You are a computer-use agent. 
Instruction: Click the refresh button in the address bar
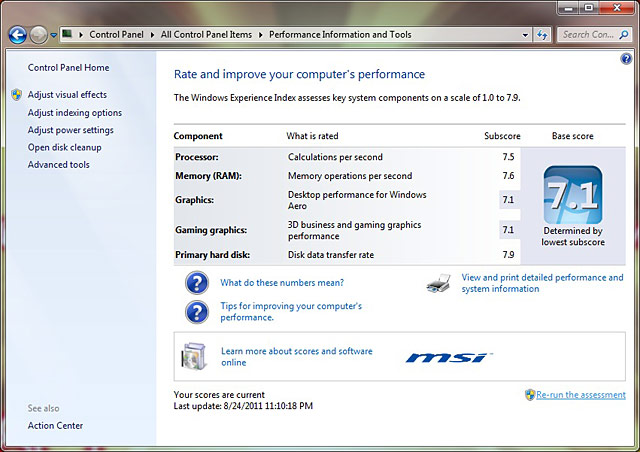tap(542, 34)
